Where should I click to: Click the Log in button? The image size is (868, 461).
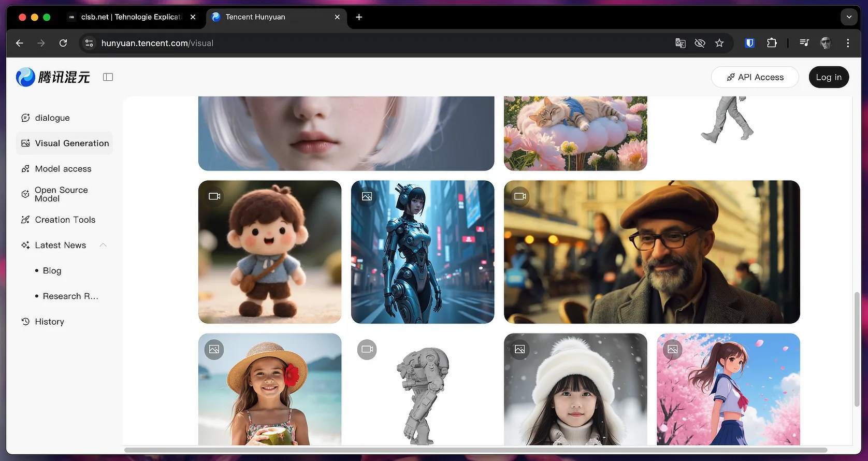point(829,77)
